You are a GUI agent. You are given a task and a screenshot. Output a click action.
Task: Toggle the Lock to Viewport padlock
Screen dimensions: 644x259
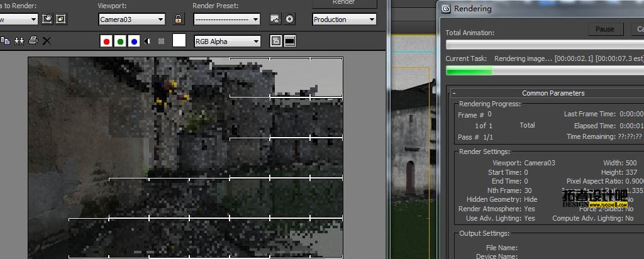click(x=178, y=19)
